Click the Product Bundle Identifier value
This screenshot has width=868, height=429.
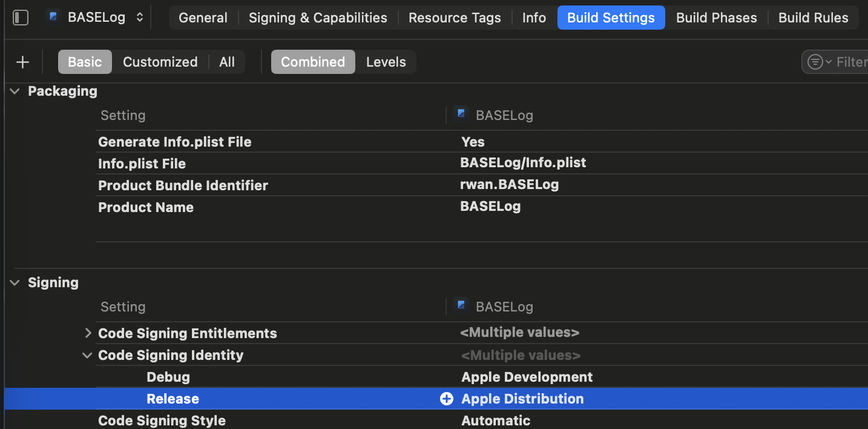click(x=509, y=185)
